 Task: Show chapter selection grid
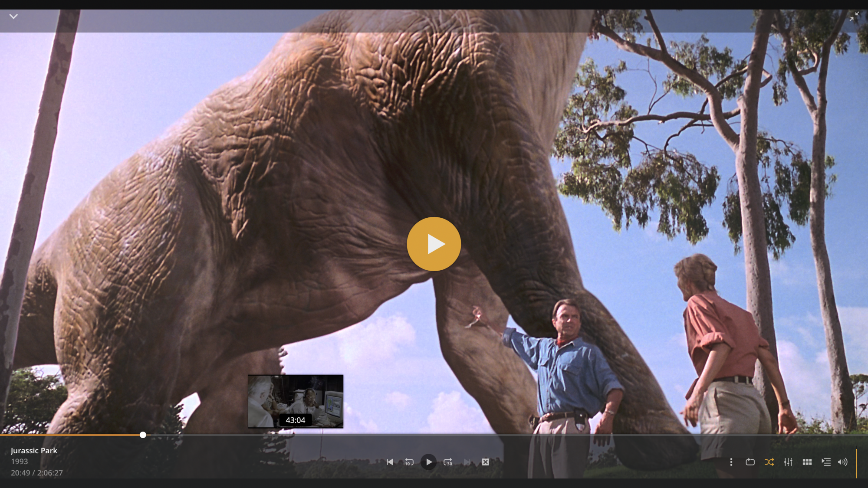[807, 462]
